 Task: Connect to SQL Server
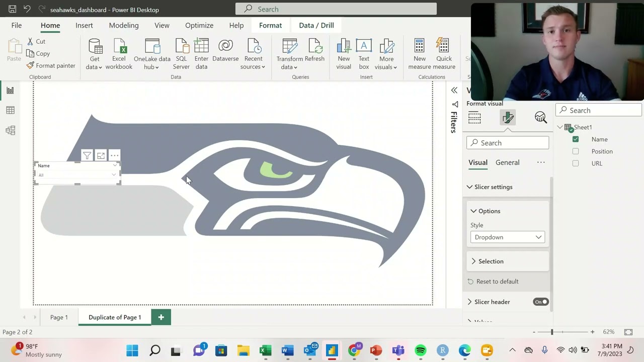[x=181, y=54]
